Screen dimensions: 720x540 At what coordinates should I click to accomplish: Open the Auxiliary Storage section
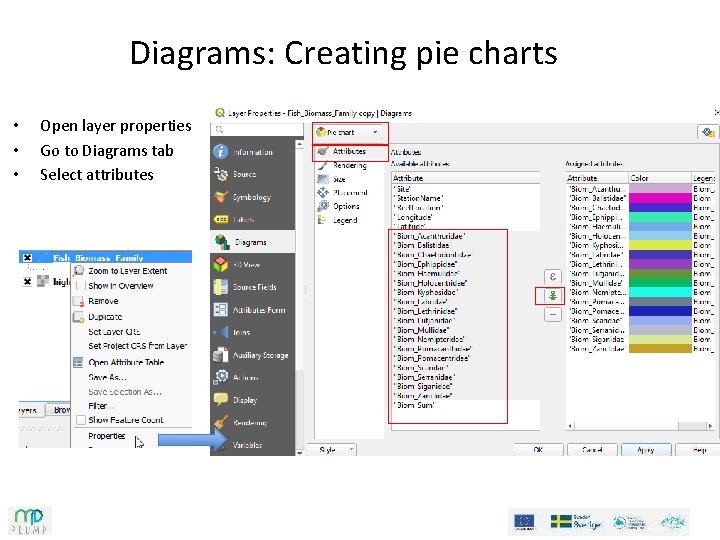coord(253,355)
